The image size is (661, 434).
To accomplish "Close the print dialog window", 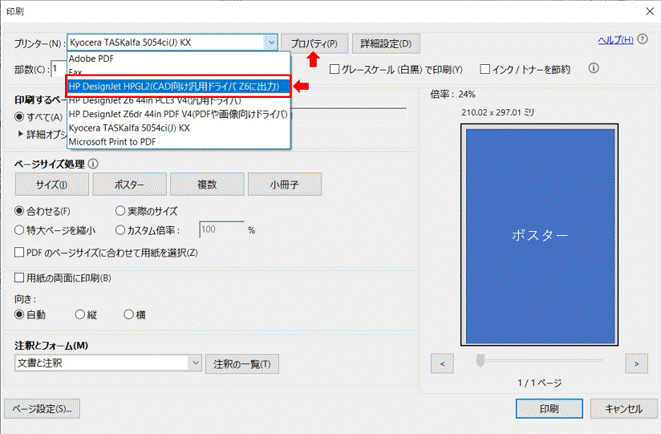I will coord(650,11).
